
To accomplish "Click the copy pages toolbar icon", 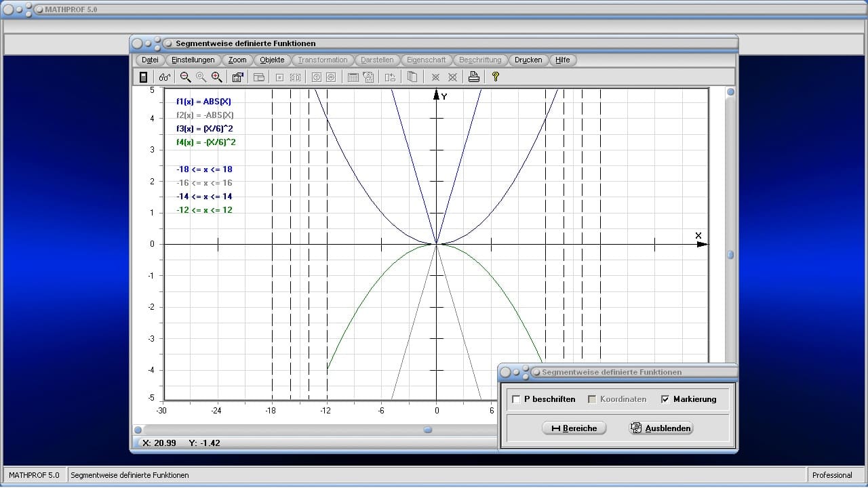I will pyautogui.click(x=412, y=77).
